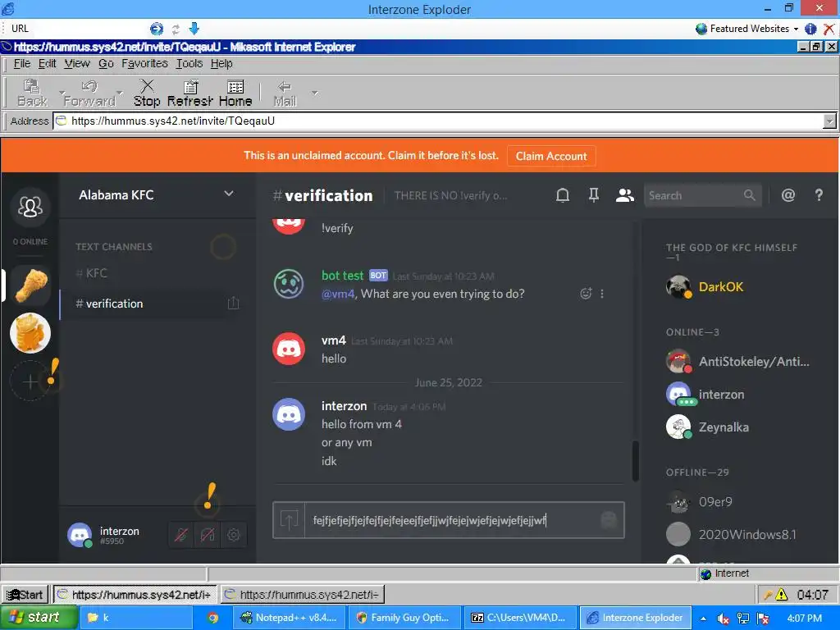The width and height of the screenshot is (840, 630).
Task: Open notification bell settings
Action: point(563,195)
